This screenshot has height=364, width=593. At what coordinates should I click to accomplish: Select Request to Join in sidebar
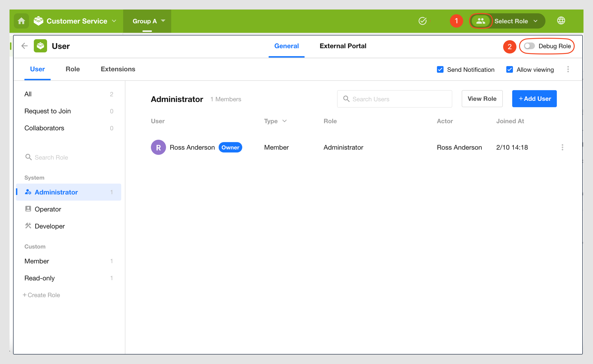[69, 111]
